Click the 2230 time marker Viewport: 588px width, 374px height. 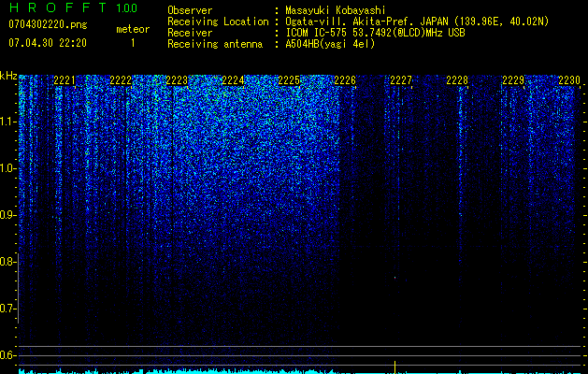569,80
